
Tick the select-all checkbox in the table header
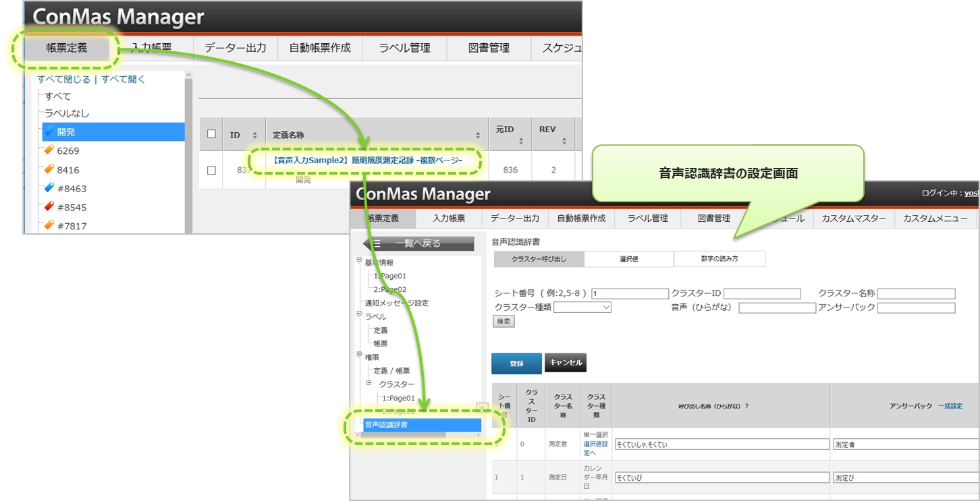coord(211,134)
